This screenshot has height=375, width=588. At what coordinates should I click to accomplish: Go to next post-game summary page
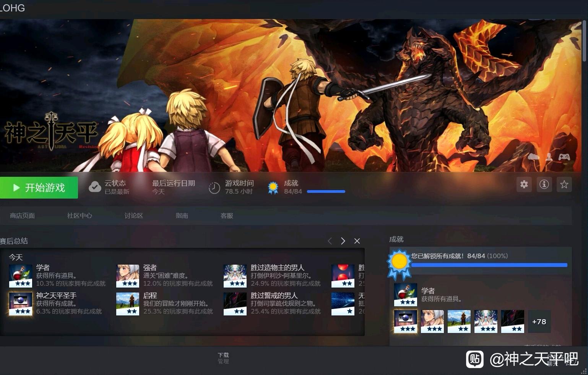[343, 241]
